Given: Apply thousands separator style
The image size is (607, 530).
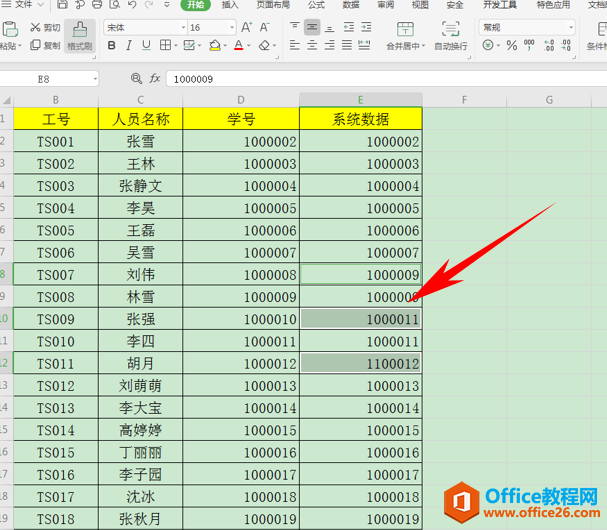Looking at the screenshot, I should coord(529,45).
